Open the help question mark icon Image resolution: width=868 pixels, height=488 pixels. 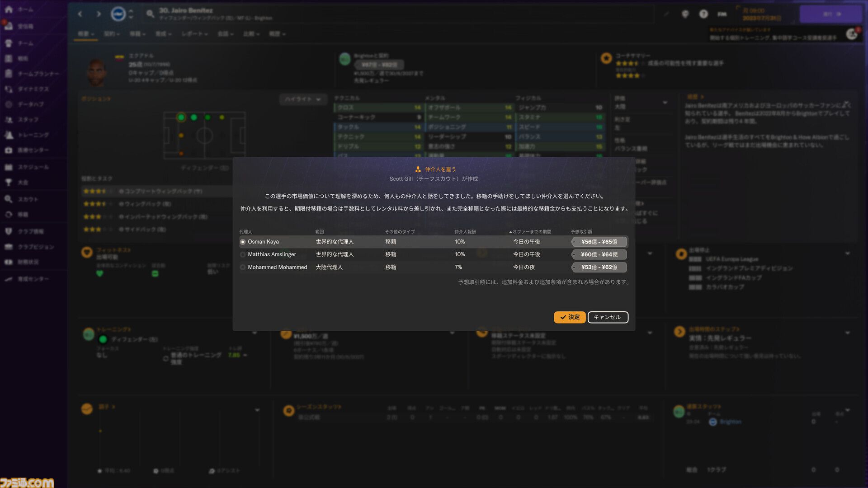coord(703,14)
